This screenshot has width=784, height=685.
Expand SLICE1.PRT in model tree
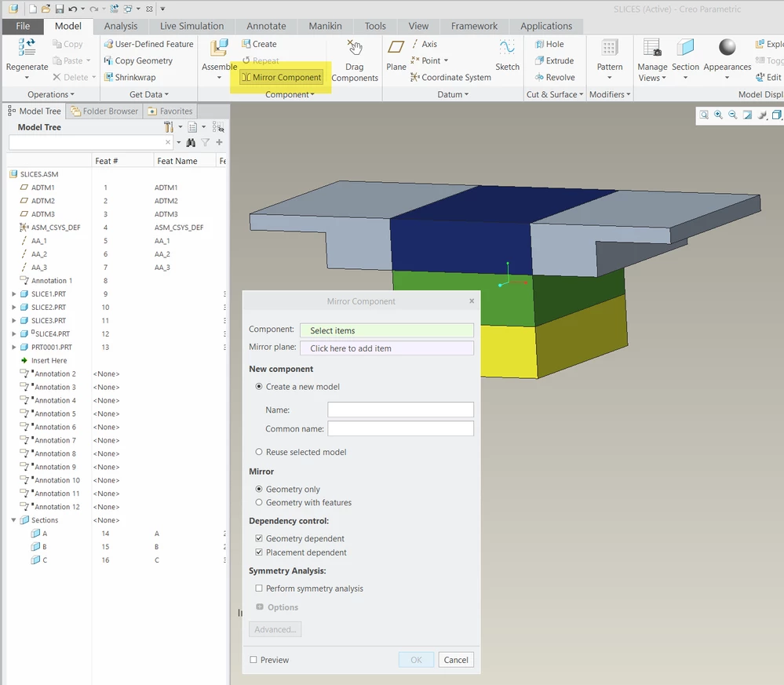(14, 294)
